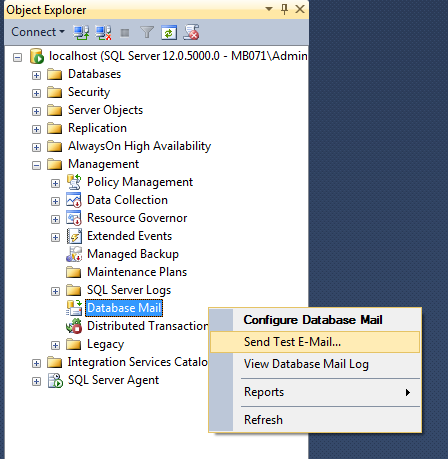Click the SQL Server Agent icon
This screenshot has height=459, width=448.
coord(55,380)
